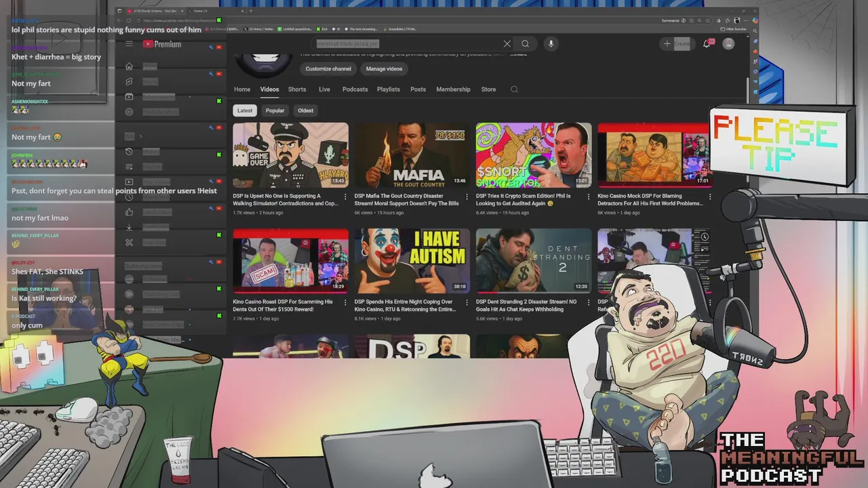The width and height of the screenshot is (868, 488).
Task: Open options menu for Kino Casino Mock DSP video
Action: pos(710,197)
